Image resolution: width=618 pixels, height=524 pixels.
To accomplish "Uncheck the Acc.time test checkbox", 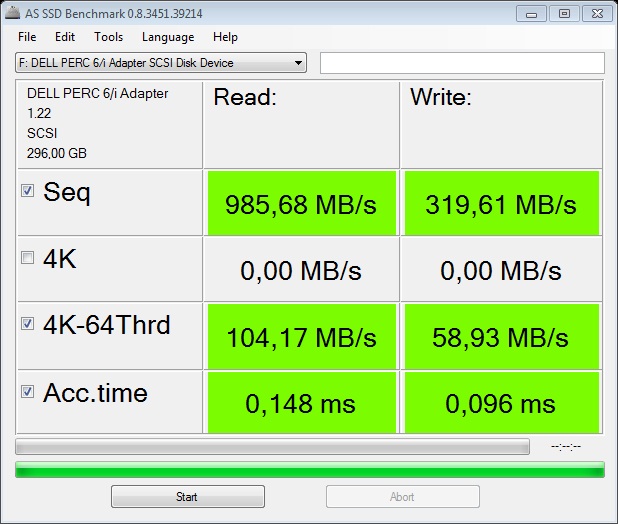I will tap(27, 392).
